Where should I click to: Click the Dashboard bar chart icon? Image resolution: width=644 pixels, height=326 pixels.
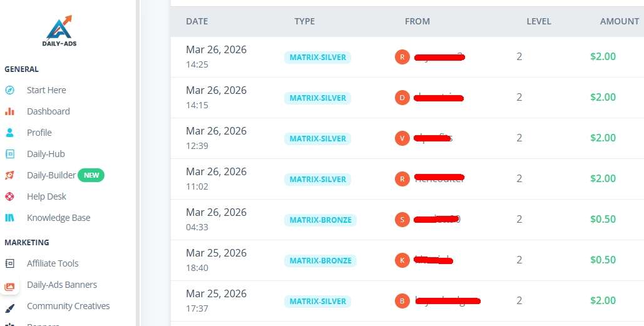point(9,111)
